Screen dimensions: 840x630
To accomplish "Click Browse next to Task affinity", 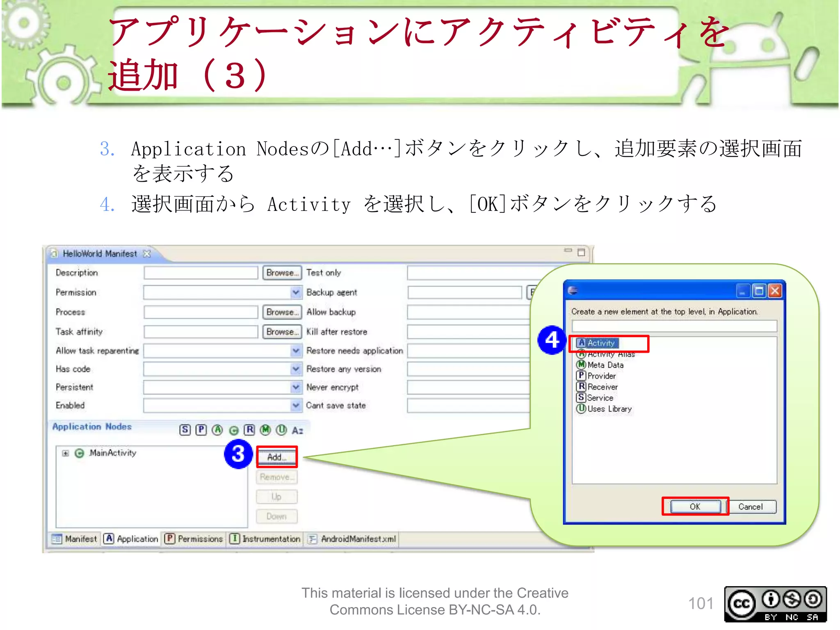I will click(282, 332).
